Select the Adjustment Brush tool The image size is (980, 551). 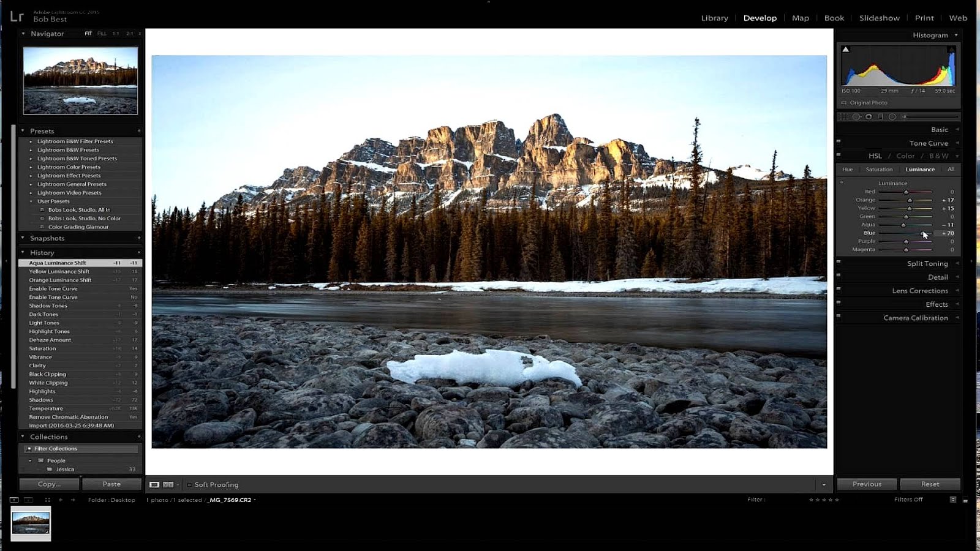(904, 116)
